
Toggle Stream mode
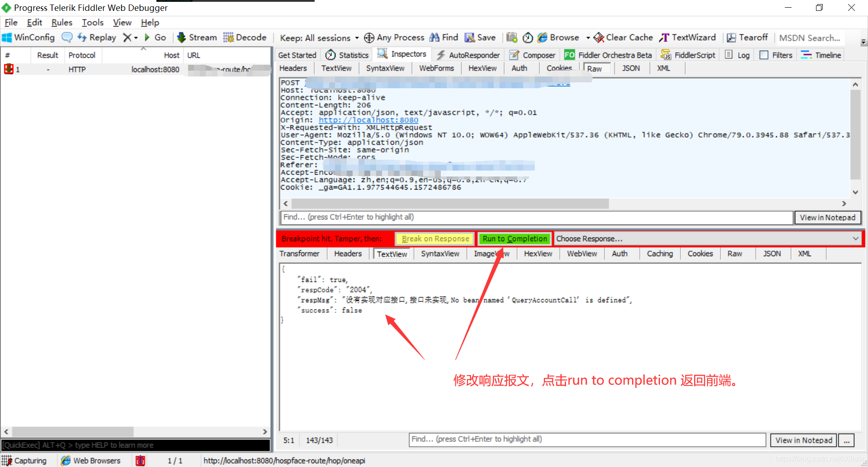tap(197, 38)
